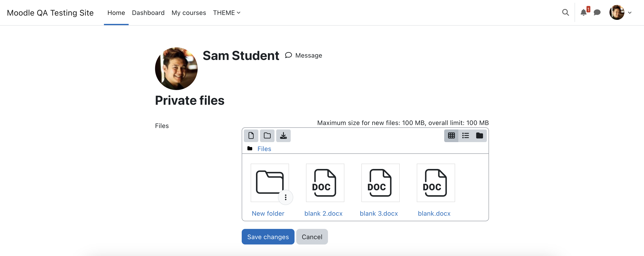Viewport: 644px width, 256px height.
Task: Open the Dashboard tab
Action: click(x=148, y=13)
